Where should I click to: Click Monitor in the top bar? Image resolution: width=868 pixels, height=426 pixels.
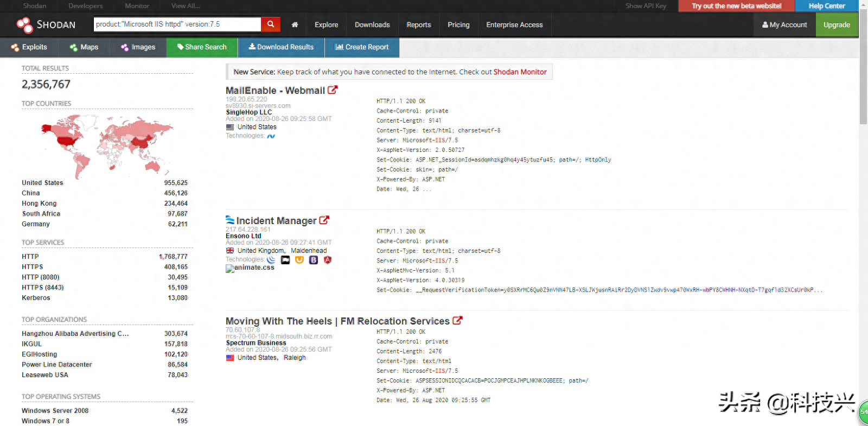coord(137,6)
